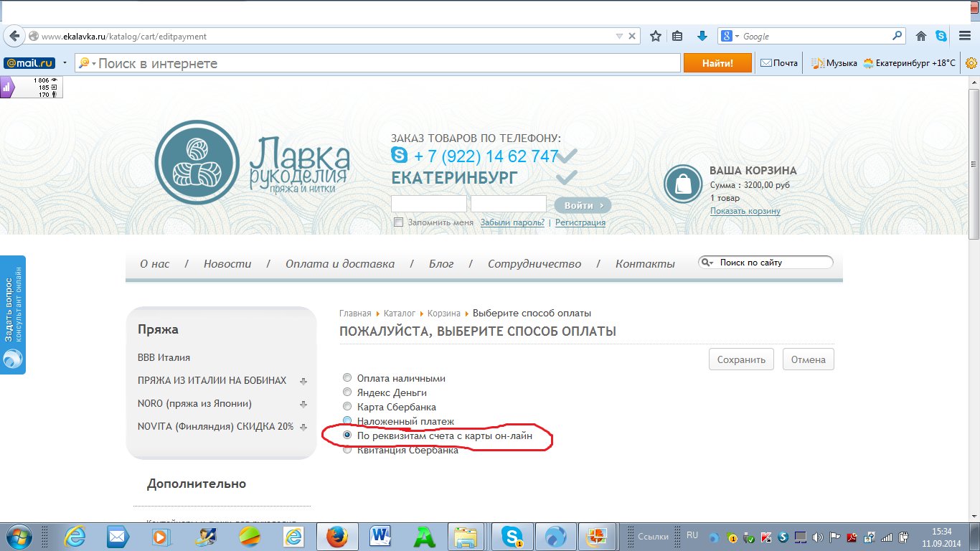
Task: Stop loading with the address bar X
Action: point(632,36)
